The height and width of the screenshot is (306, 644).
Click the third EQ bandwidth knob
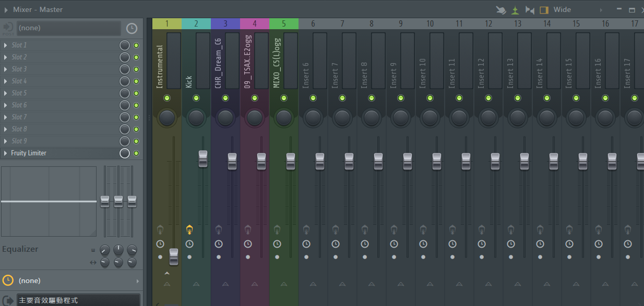pos(132,262)
